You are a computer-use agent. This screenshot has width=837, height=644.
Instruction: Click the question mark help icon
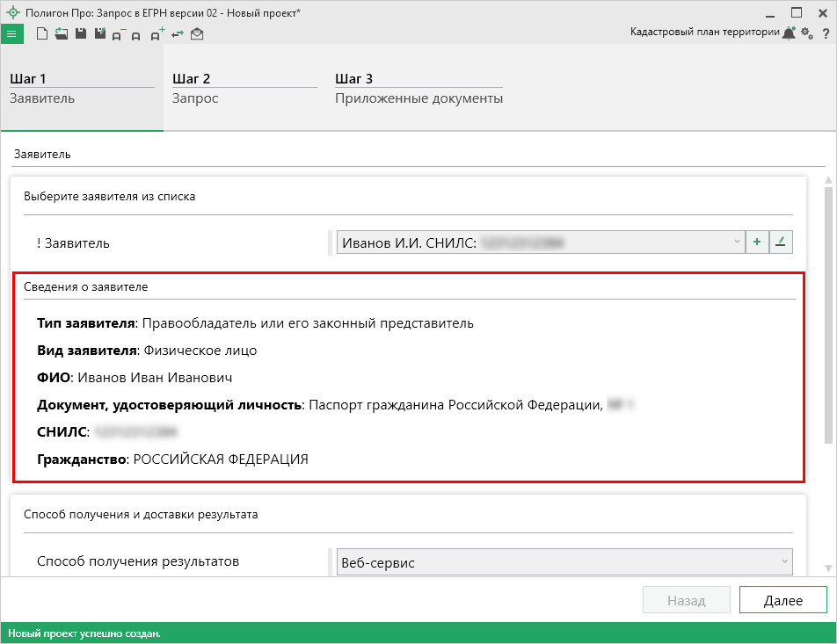coord(826,33)
